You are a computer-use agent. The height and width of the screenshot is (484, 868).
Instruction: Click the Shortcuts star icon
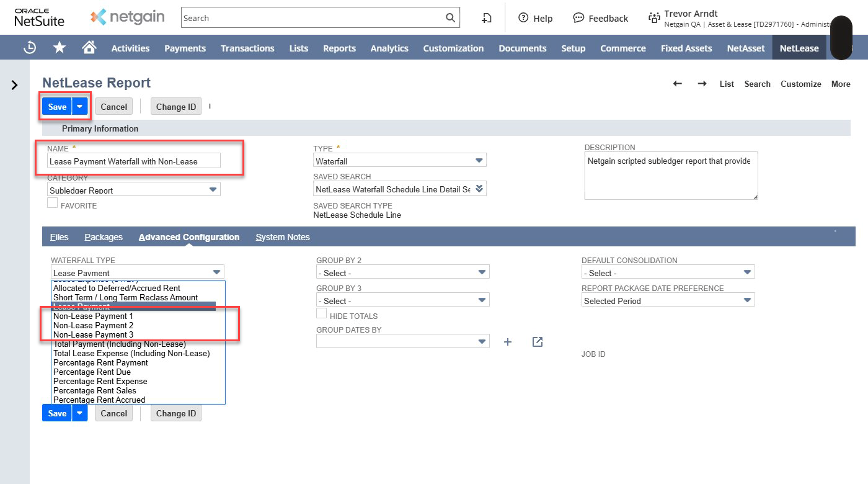tap(60, 48)
